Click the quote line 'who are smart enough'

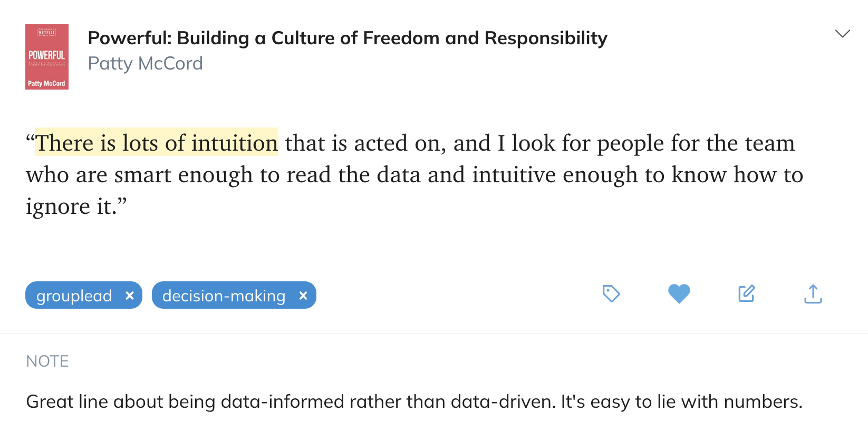coord(140,175)
